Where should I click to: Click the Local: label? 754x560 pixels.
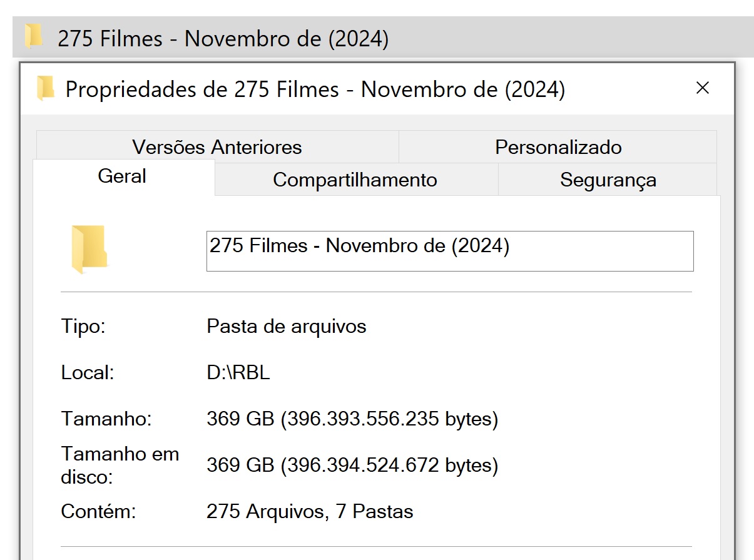pyautogui.click(x=88, y=373)
